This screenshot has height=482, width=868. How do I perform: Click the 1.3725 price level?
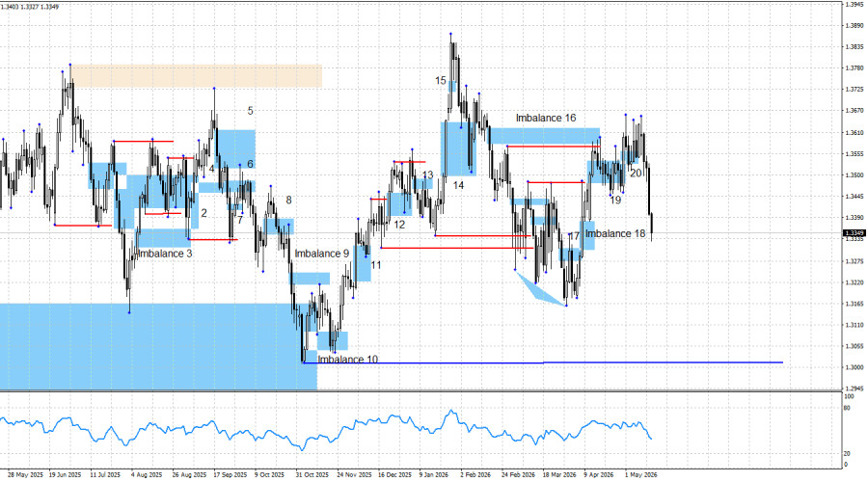pos(854,90)
